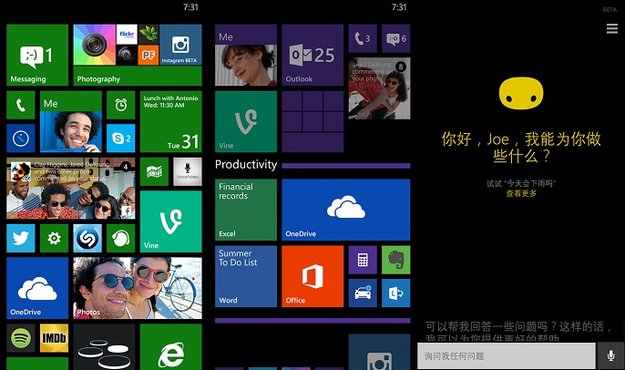Launch the Spotify tile

coord(21,338)
